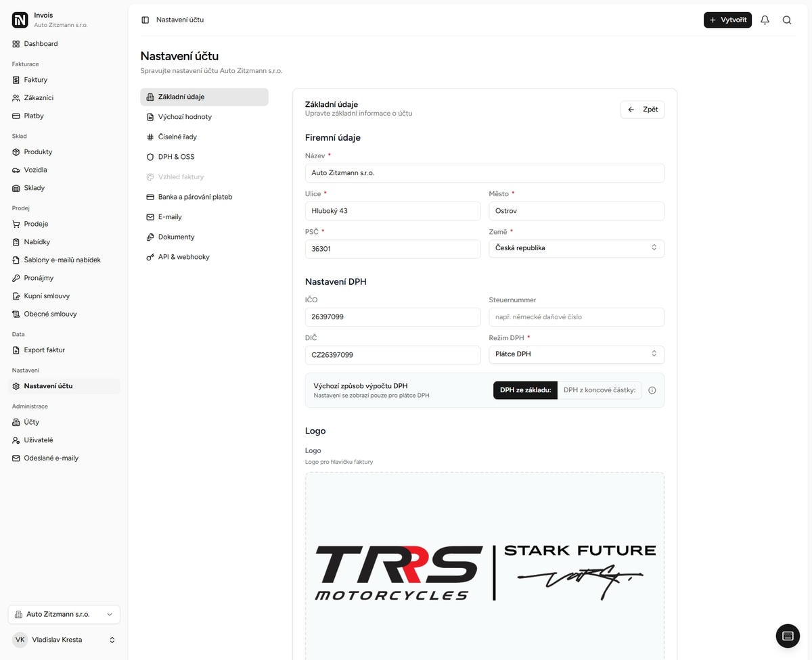Switch to Výchozí hodnoty settings tab

(204, 117)
